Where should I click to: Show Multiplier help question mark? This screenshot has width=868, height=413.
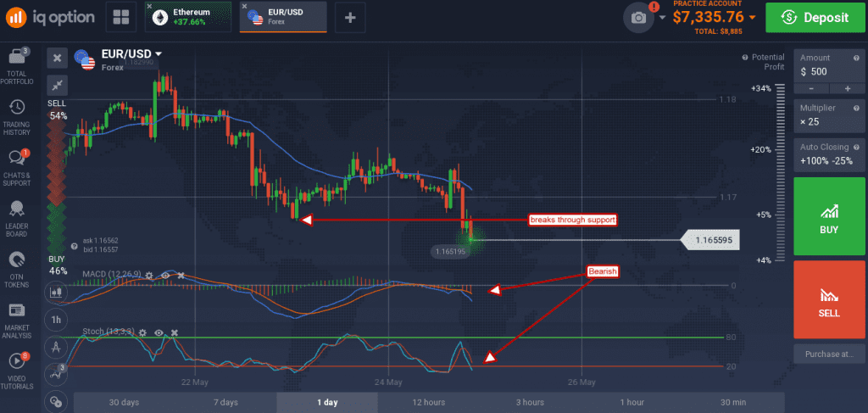click(856, 108)
